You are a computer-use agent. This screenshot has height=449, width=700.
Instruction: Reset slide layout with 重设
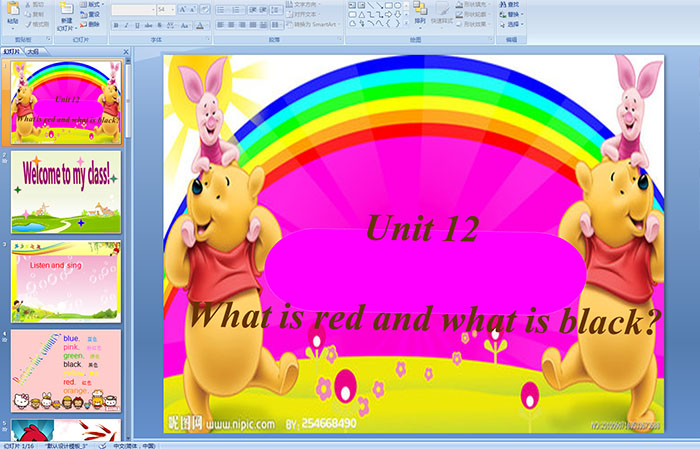coord(90,14)
